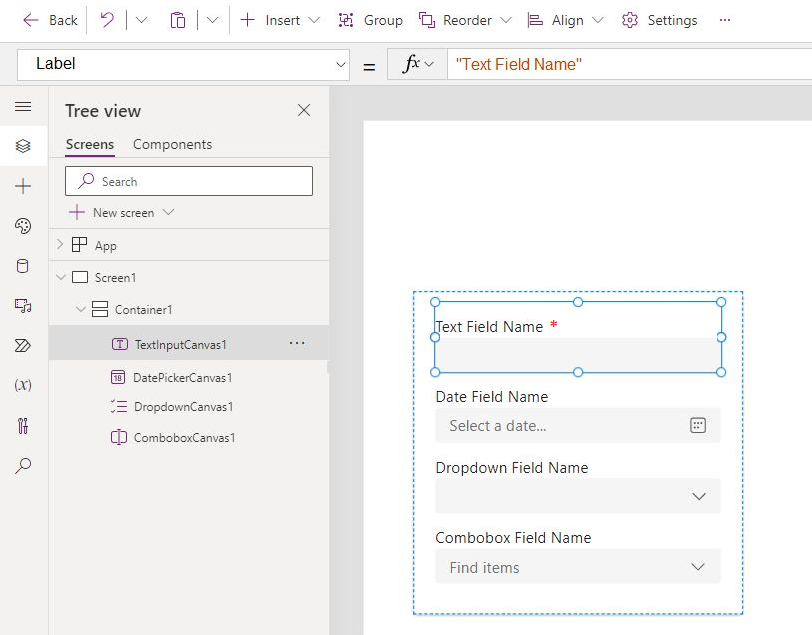Open the Themes palette icon
Viewport: 812px width, 635px height.
point(23,226)
